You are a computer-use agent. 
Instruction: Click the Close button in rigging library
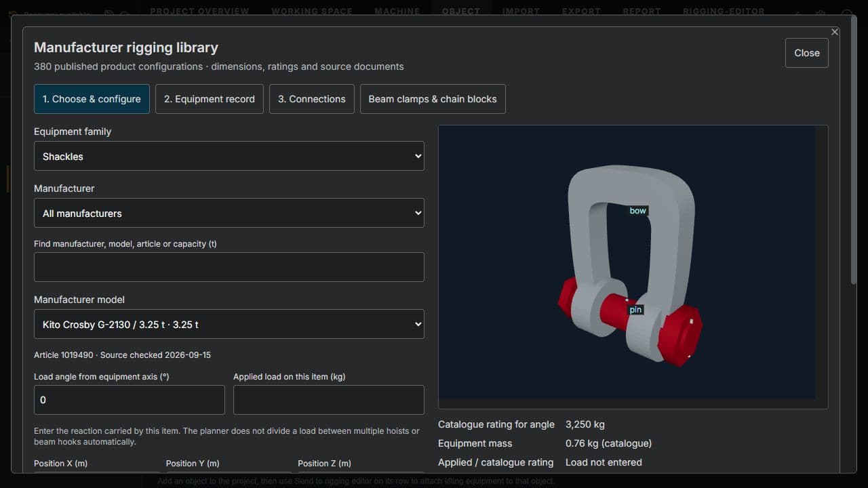point(807,53)
